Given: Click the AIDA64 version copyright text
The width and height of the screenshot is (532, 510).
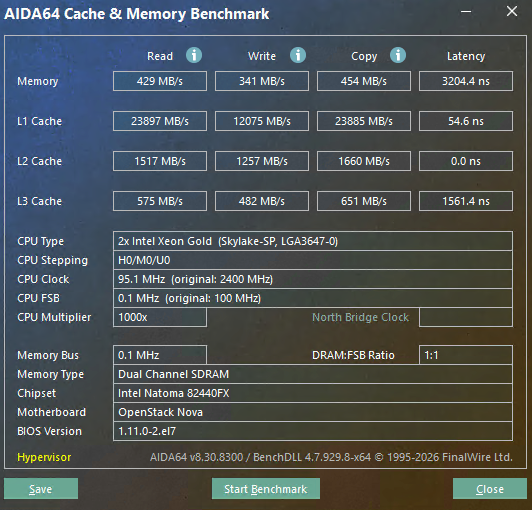Looking at the screenshot, I should click(x=331, y=457).
